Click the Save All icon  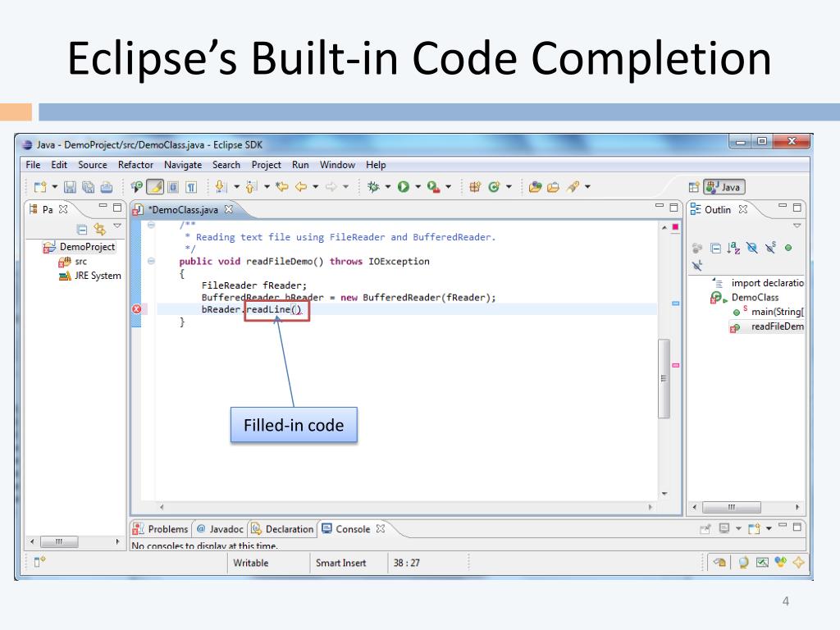(89, 187)
